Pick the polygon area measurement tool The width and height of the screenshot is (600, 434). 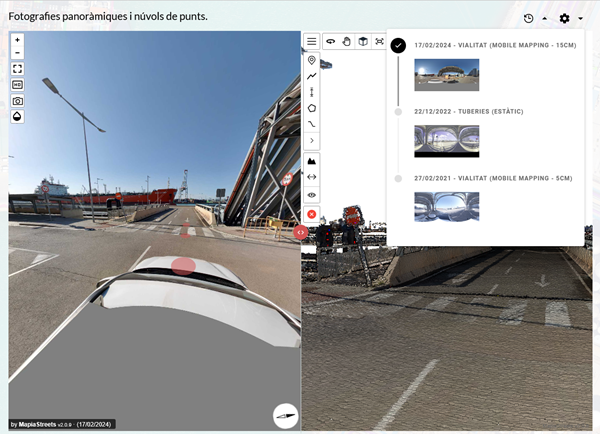tap(312, 108)
